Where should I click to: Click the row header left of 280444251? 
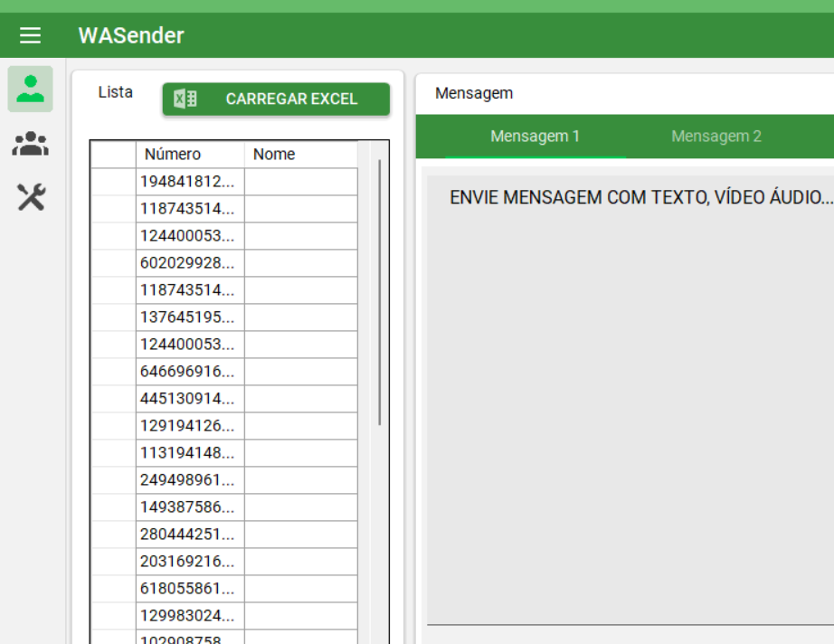click(113, 535)
